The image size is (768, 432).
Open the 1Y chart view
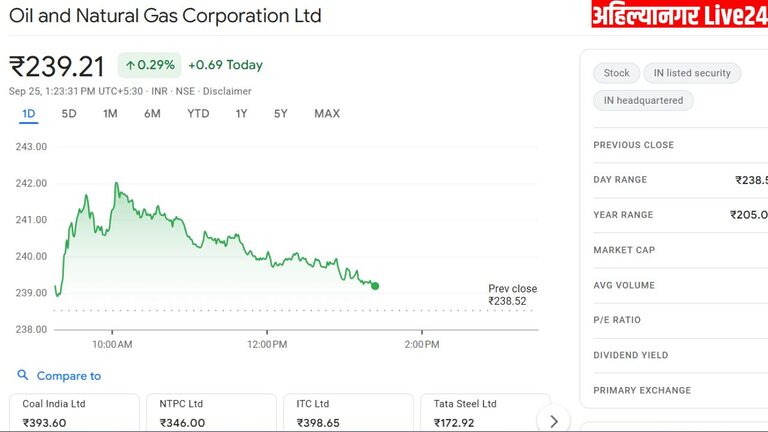pyautogui.click(x=241, y=114)
